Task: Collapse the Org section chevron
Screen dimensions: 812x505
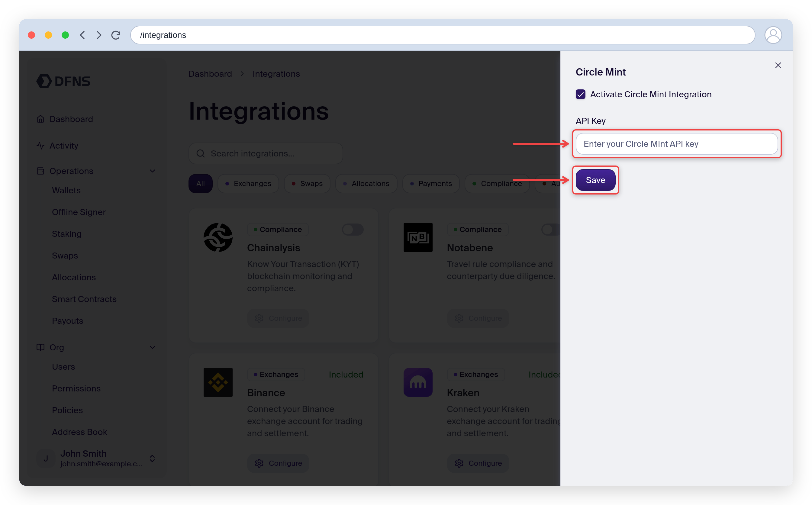Action: (152, 347)
